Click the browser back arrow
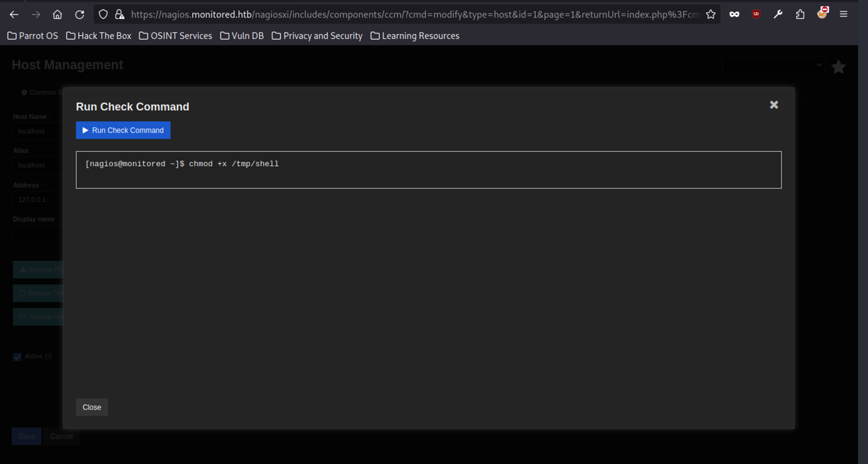Image resolution: width=868 pixels, height=464 pixels. point(14,14)
